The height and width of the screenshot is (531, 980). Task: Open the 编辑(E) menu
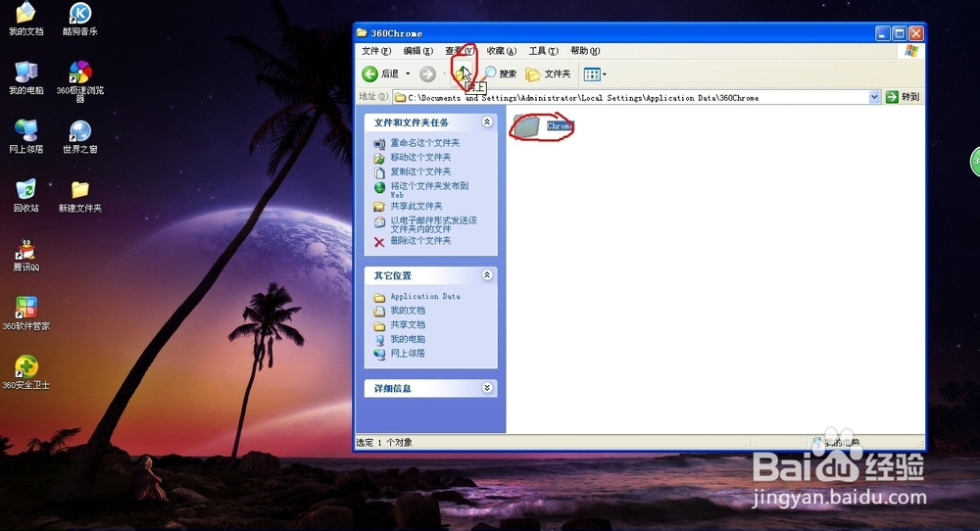(x=418, y=51)
